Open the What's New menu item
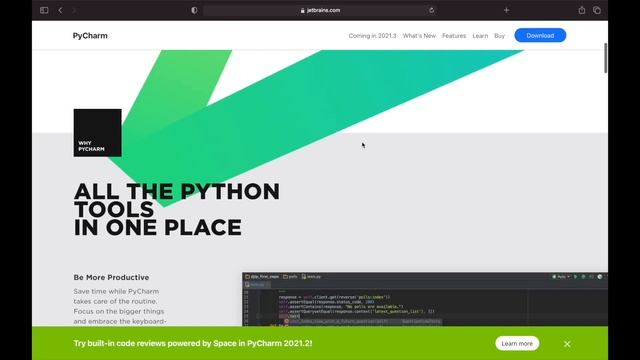Image resolution: width=640 pixels, height=360 pixels. 419,36
